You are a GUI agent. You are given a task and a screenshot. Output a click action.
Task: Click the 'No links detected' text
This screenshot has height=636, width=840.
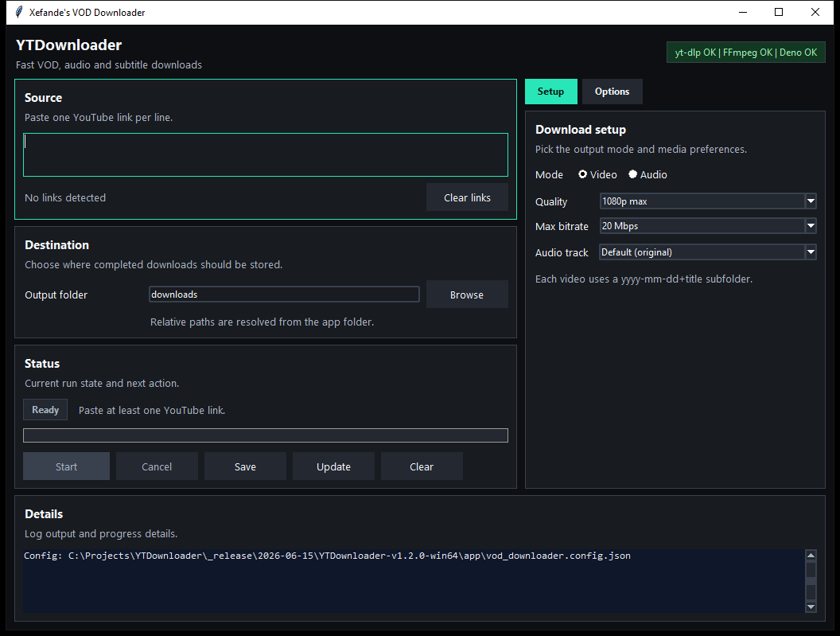tap(65, 197)
